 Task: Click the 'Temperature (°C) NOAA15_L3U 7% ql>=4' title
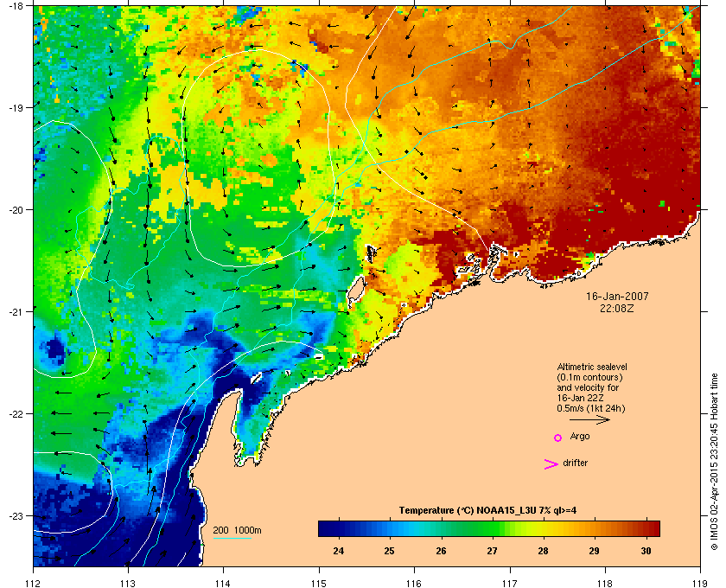pos(487,511)
